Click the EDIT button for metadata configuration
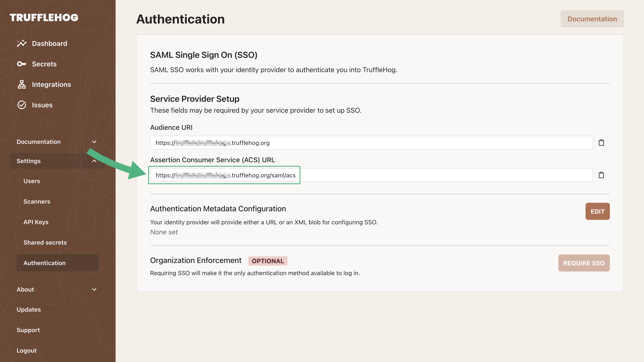Screen dimensions: 644x362 coord(598,211)
